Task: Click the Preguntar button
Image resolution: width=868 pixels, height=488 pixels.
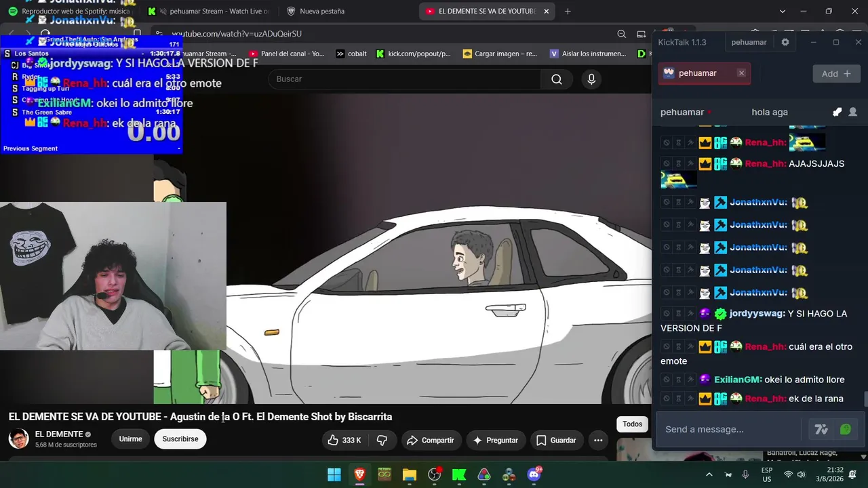Action: (496, 441)
